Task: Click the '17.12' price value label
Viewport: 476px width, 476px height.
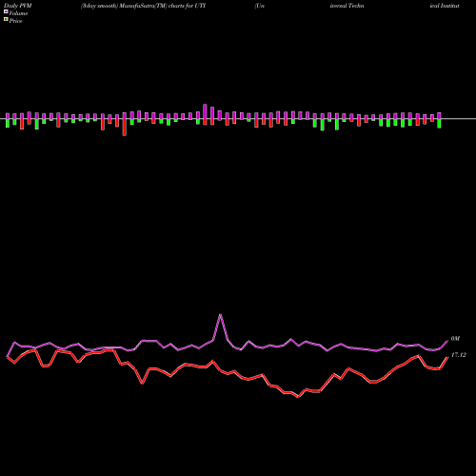Action: click(459, 355)
